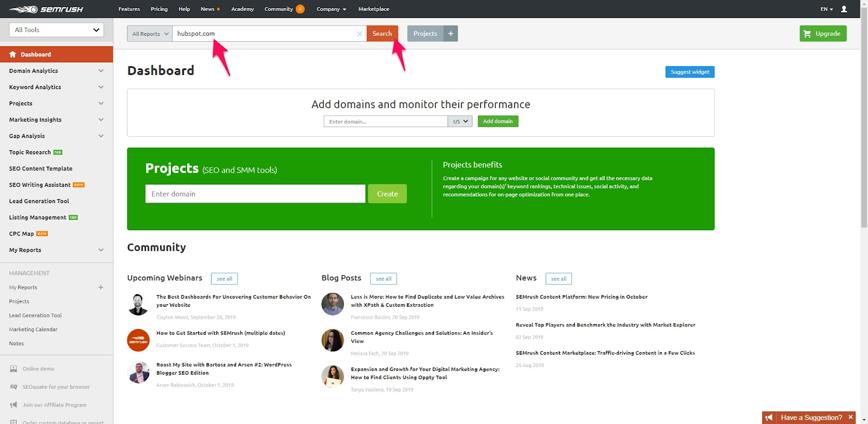Open the US country database dropdown

[460, 122]
